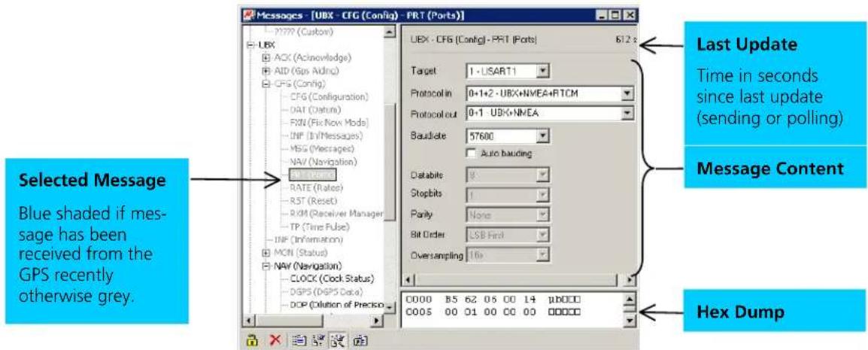868x350 pixels.
Task: Select NAV (Navigation) under CFG
Action: [323, 162]
